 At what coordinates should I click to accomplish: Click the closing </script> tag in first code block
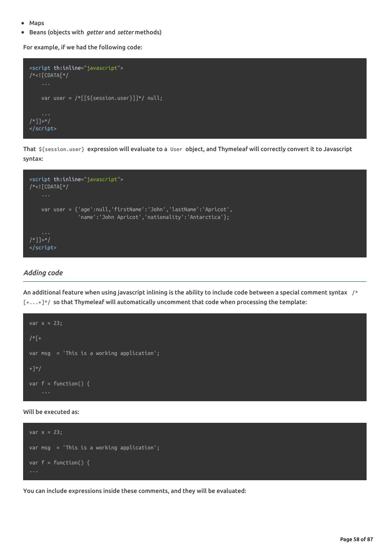pyautogui.click(x=43, y=129)
